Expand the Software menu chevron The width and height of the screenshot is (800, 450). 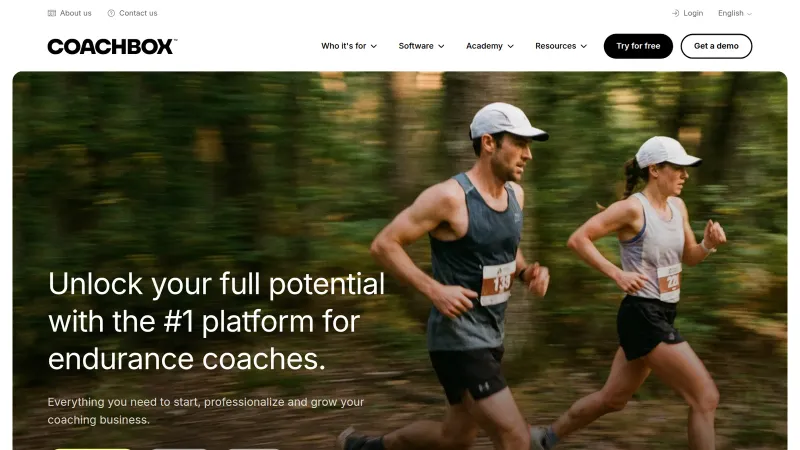pos(441,46)
